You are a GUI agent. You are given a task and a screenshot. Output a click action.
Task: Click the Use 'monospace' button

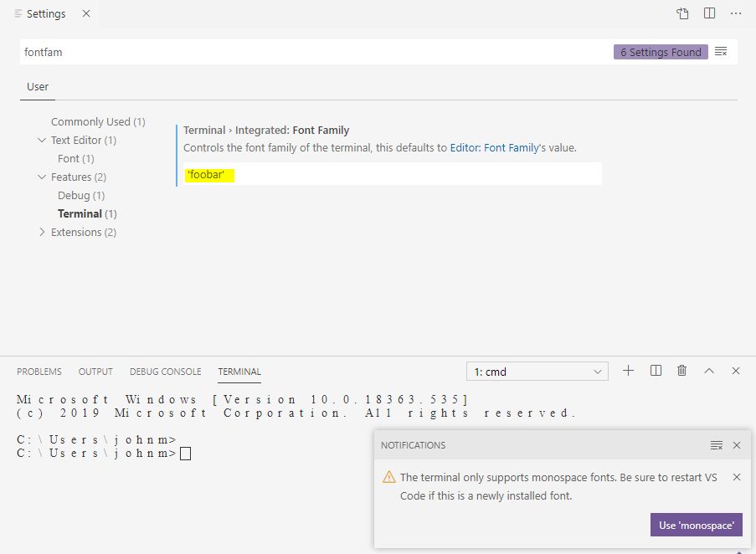pos(696,525)
